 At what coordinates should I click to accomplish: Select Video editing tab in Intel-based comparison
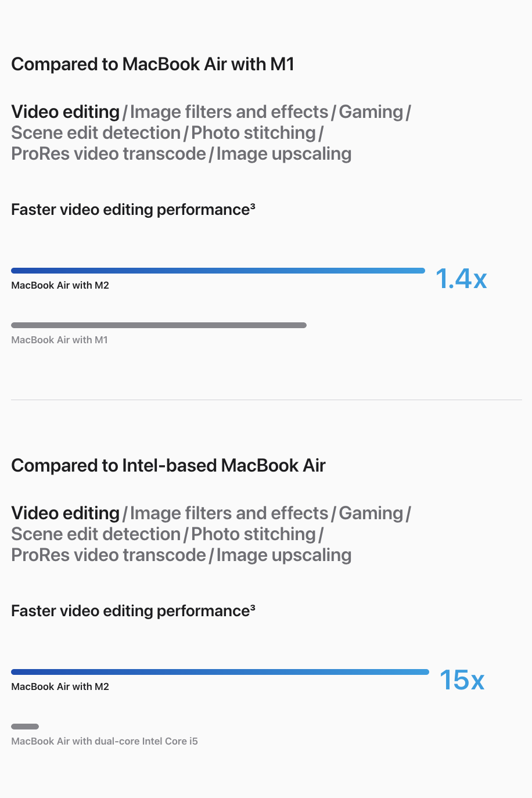(65, 513)
